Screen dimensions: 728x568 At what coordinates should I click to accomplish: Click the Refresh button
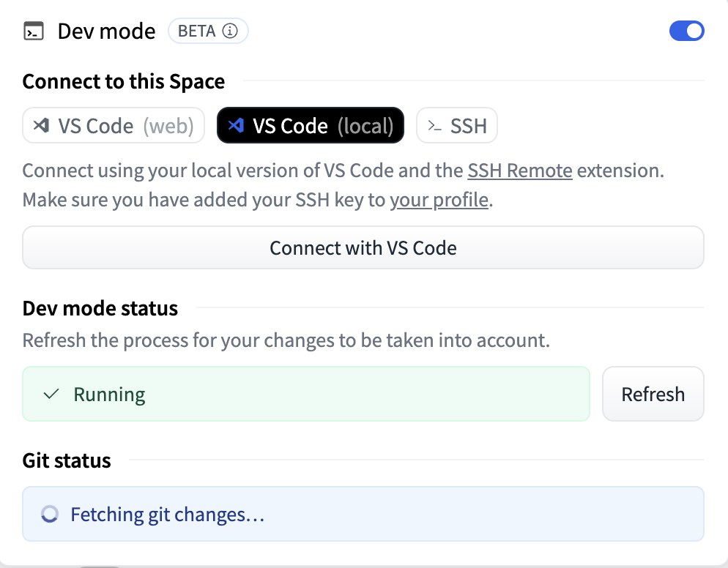point(653,395)
